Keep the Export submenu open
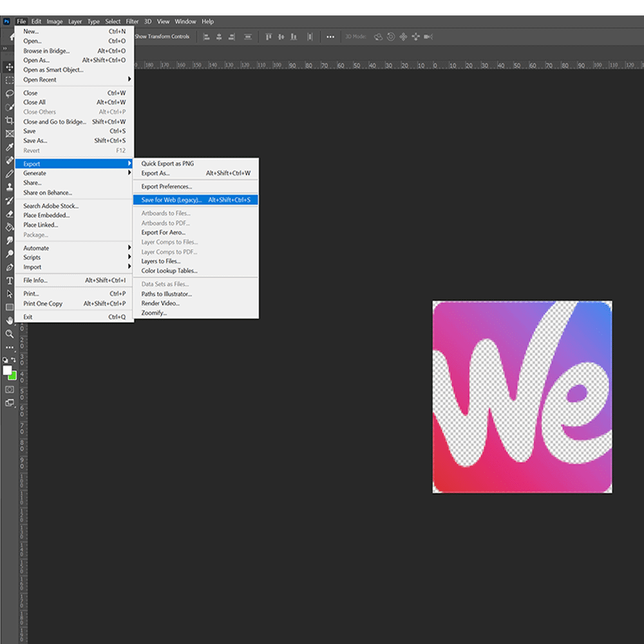 point(74,164)
